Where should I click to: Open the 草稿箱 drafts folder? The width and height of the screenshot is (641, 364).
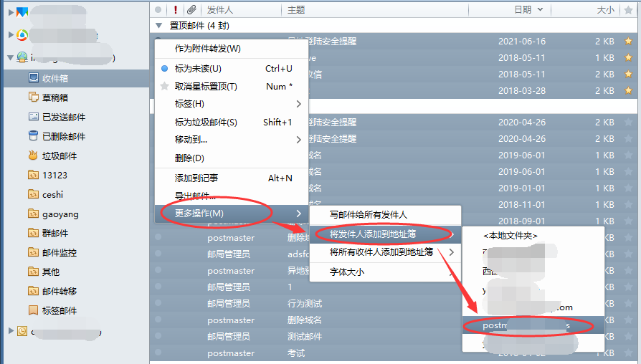(x=54, y=97)
